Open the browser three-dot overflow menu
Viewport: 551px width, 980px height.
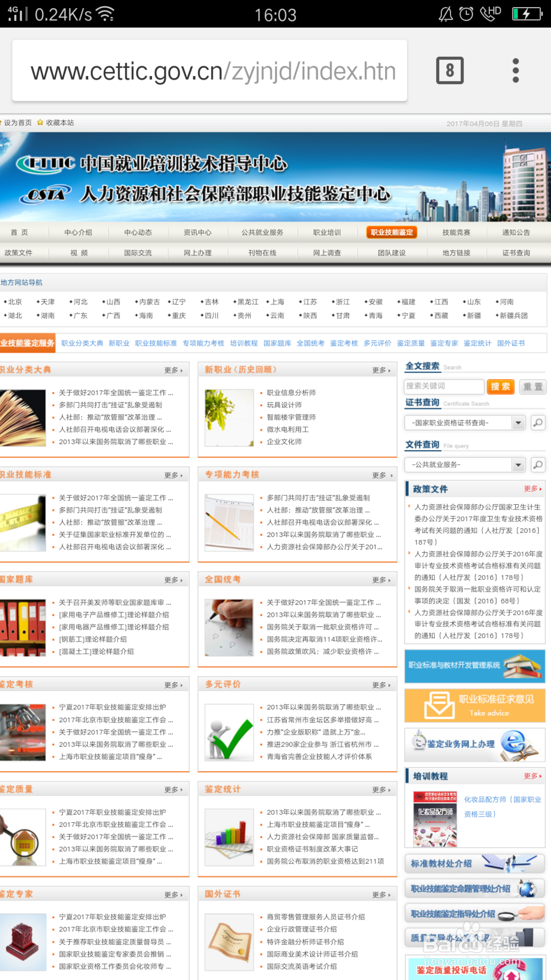[516, 71]
